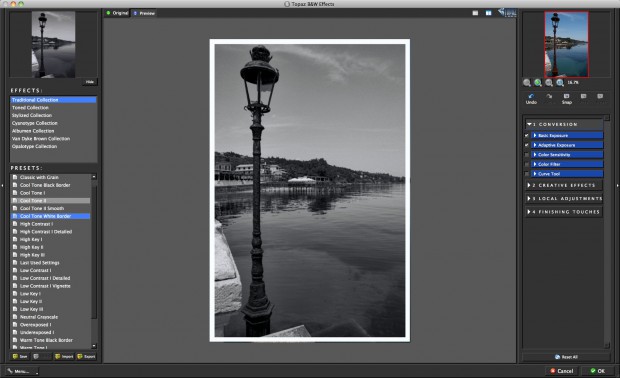Select the Preview view toggle
The image size is (620, 378).
click(x=144, y=13)
